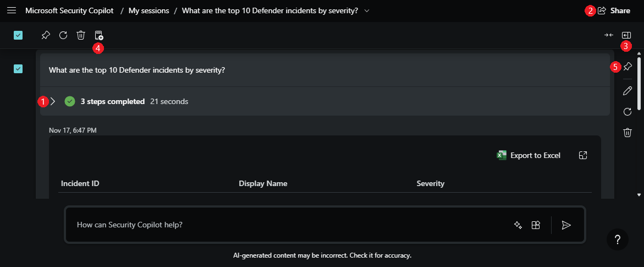Viewport: 644px width, 267px height.
Task: Uncheck the Defender incidents prompt checkbox
Action: click(x=18, y=69)
